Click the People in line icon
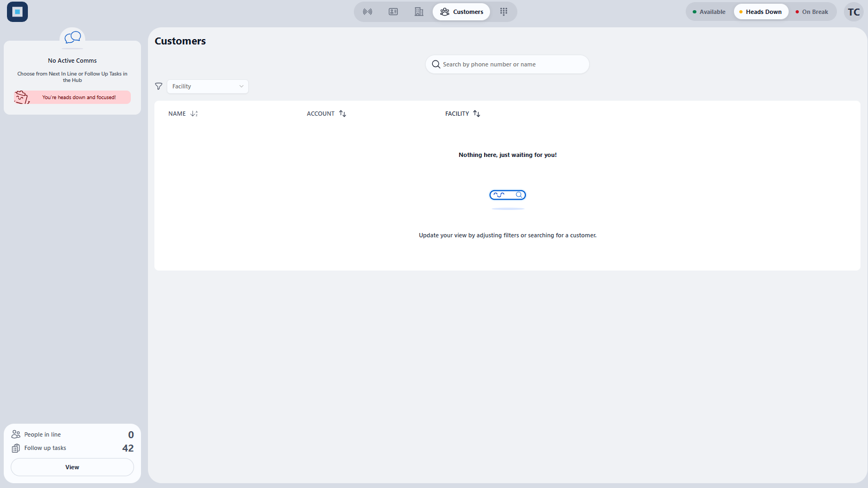The height and width of the screenshot is (488, 868). [16, 434]
